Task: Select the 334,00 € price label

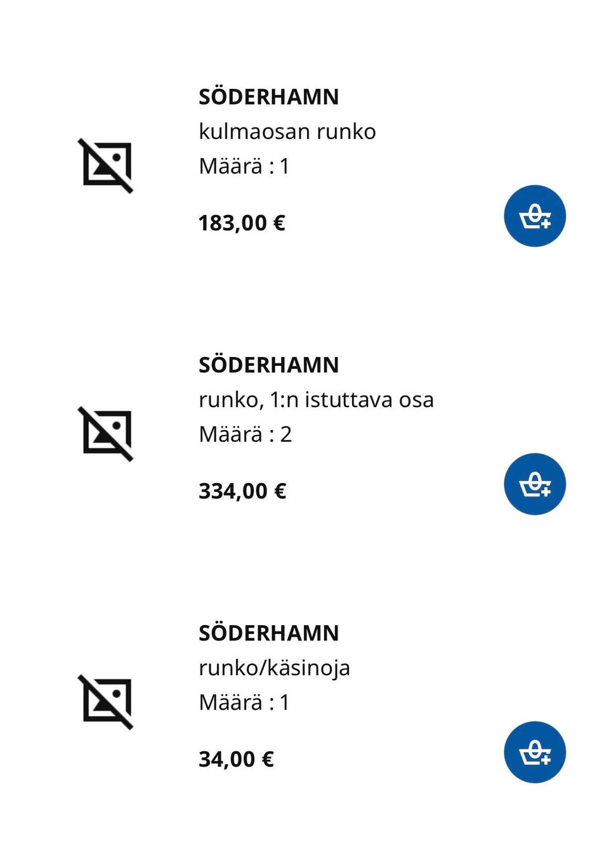Action: click(x=242, y=491)
